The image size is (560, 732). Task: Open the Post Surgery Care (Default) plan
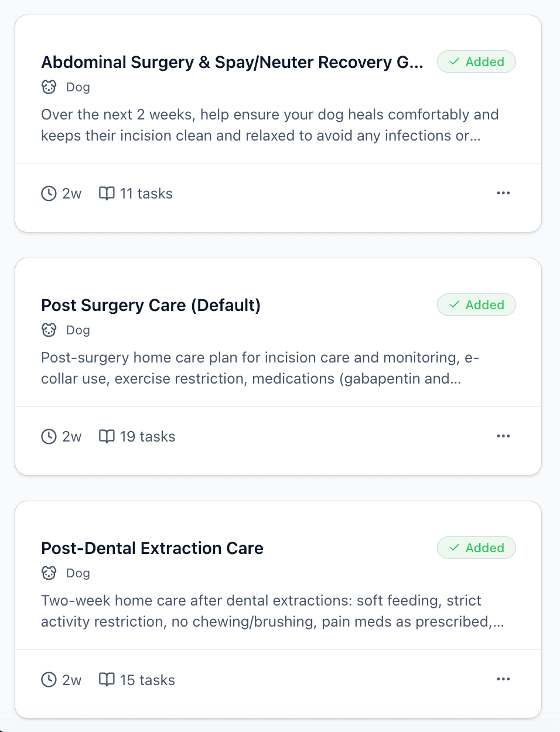[x=151, y=305]
